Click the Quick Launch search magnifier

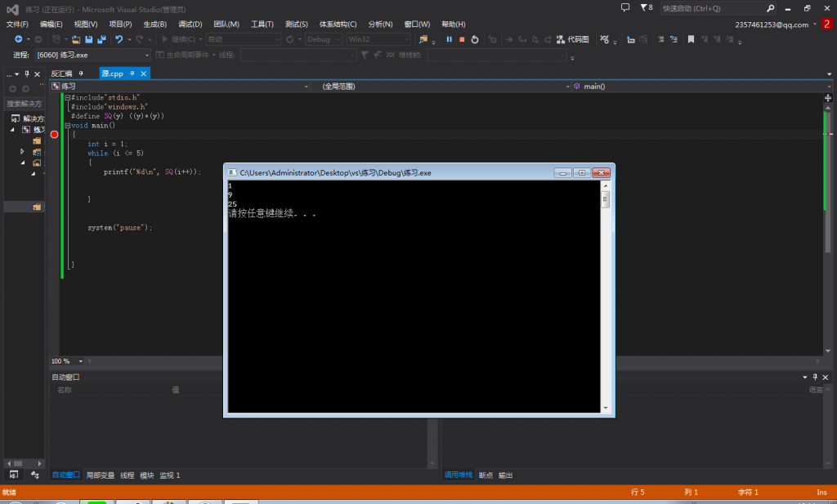tap(770, 8)
